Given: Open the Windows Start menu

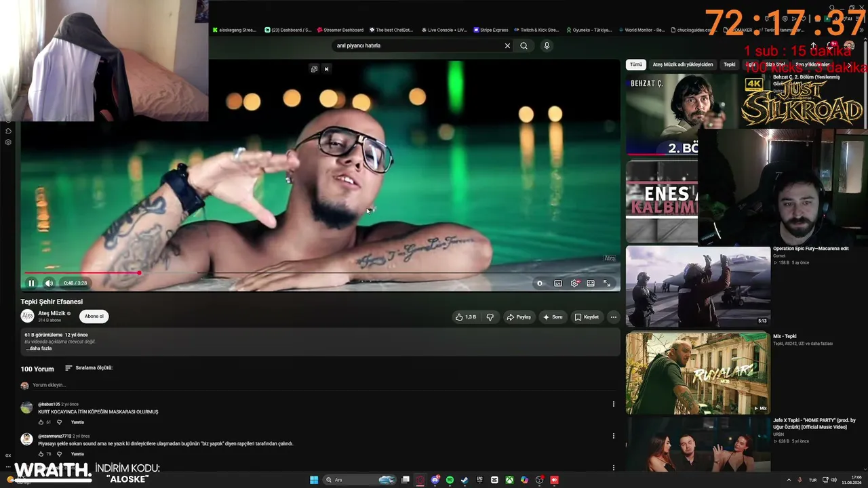Looking at the screenshot, I should point(314,480).
